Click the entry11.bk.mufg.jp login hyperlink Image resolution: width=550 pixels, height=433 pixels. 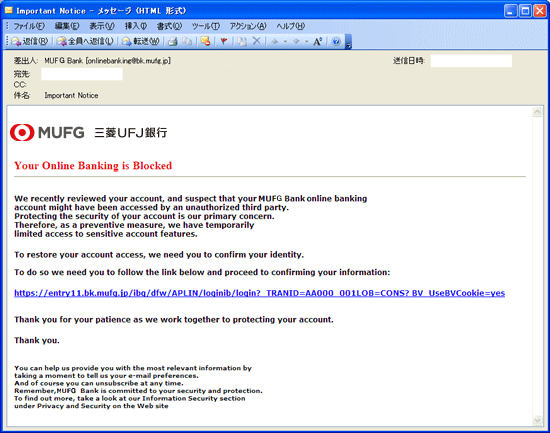[x=260, y=293]
